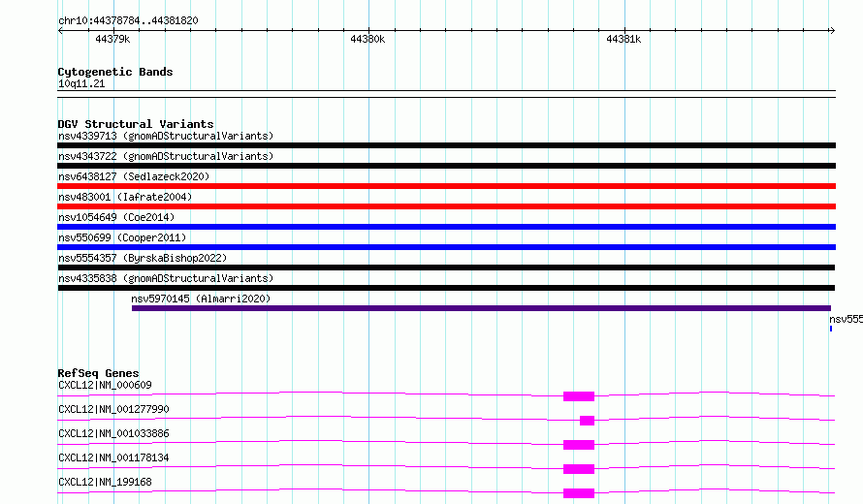This screenshot has height=504, width=863.
Task: Click the magenta exon of NM_001178134
Action: pyautogui.click(x=579, y=469)
